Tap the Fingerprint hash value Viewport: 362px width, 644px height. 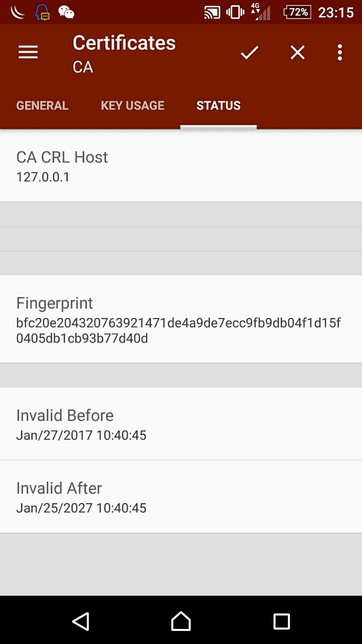pos(178,331)
